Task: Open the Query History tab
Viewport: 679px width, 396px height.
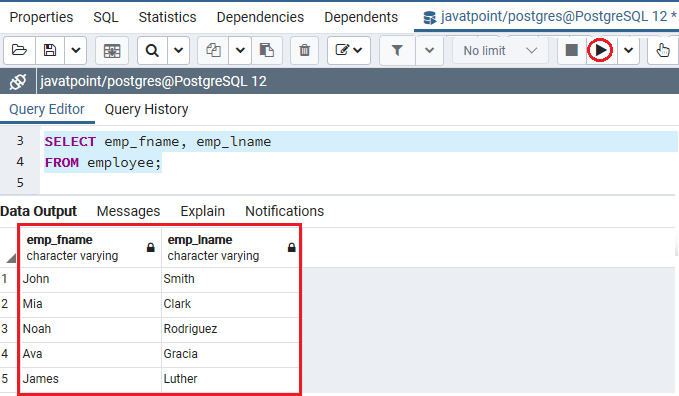Action: click(146, 109)
